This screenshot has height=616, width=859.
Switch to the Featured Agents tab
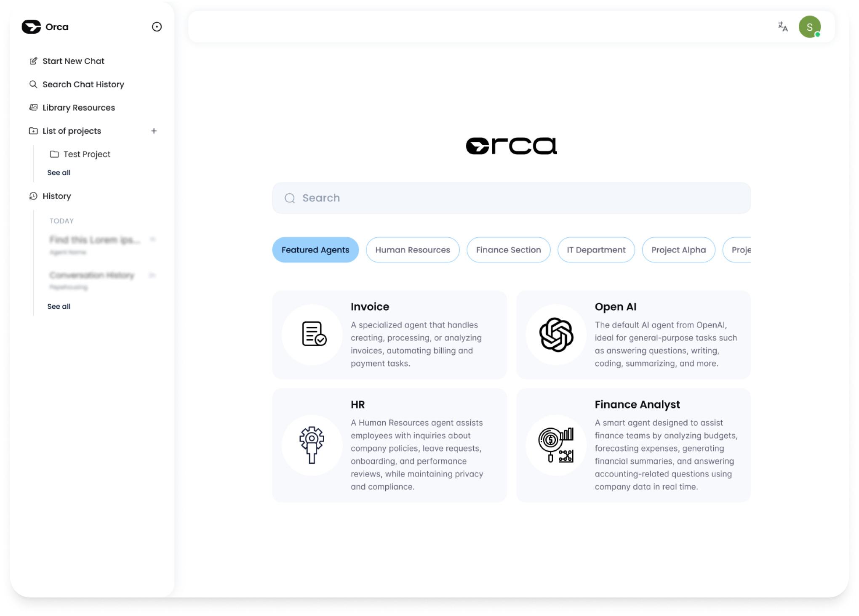pyautogui.click(x=315, y=250)
